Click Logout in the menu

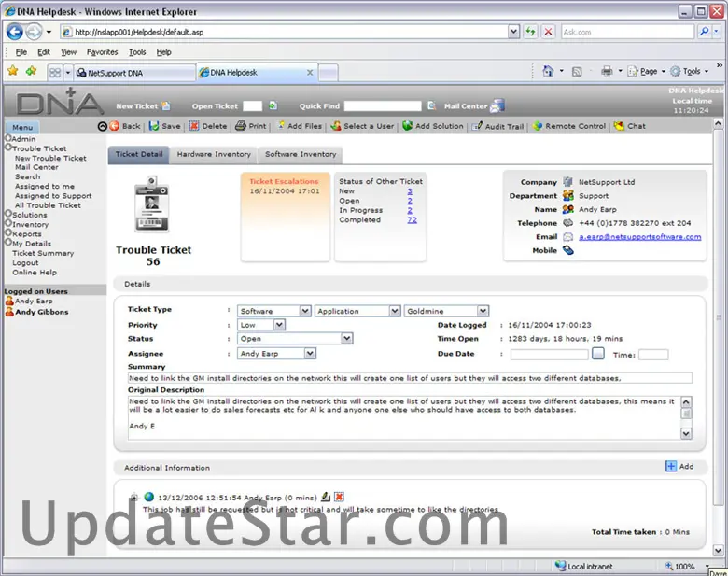(x=25, y=263)
